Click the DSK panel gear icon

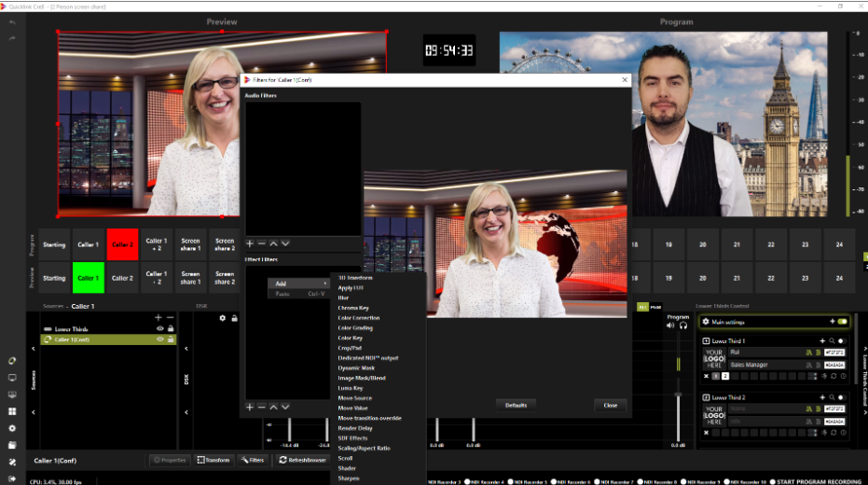222,318
